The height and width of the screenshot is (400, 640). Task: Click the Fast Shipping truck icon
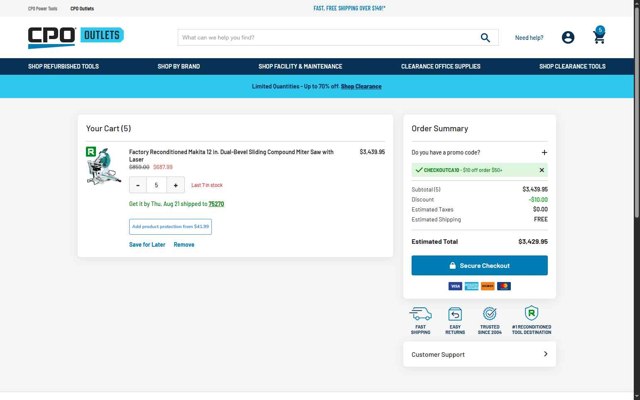pos(420,314)
